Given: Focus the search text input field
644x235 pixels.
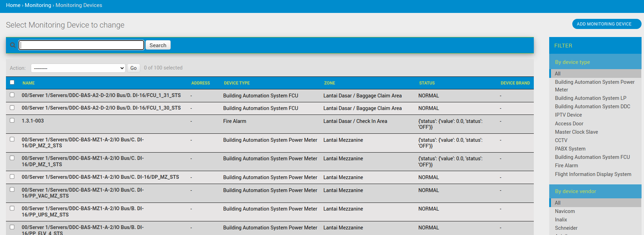Looking at the screenshot, I should tap(82, 45).
